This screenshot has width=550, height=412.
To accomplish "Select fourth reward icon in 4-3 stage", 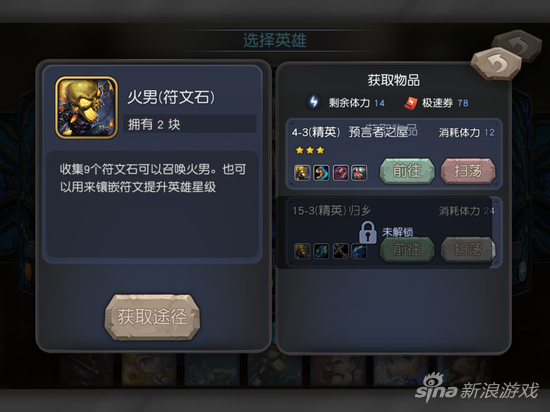I will 359,173.
